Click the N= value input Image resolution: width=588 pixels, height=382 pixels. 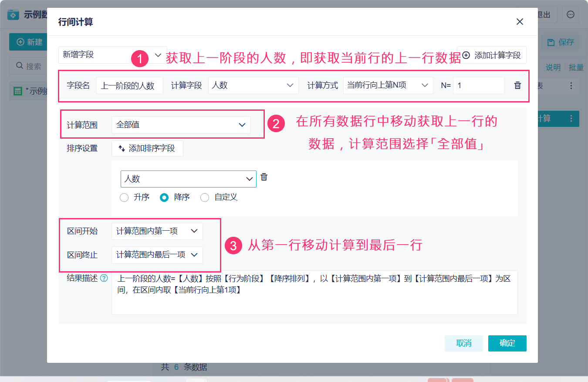479,85
